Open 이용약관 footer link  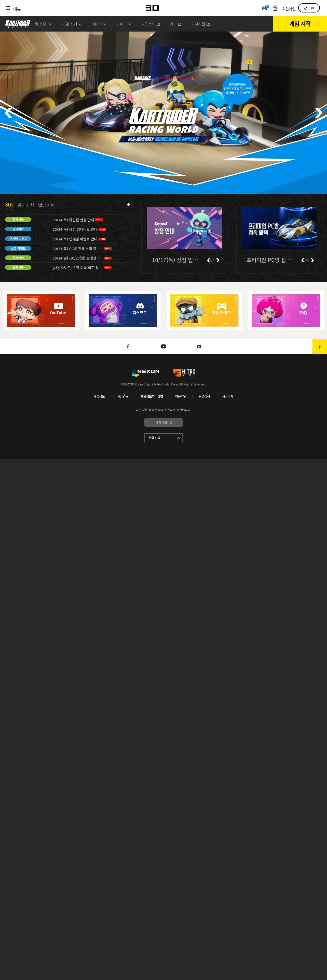(x=181, y=396)
